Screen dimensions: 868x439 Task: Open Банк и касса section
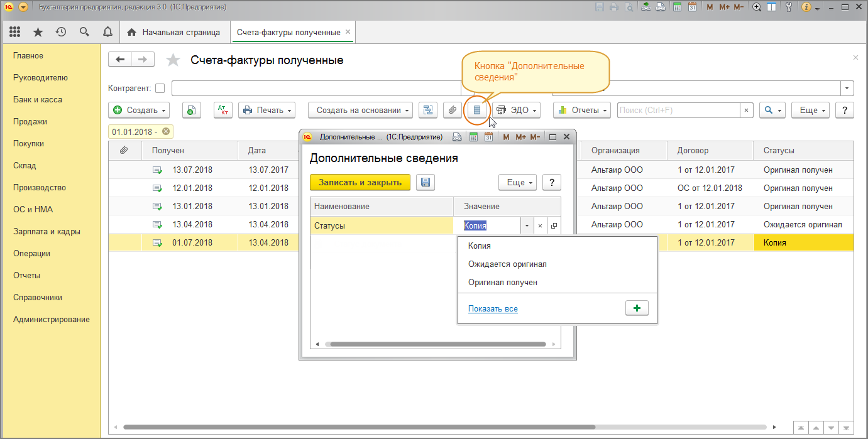(38, 99)
